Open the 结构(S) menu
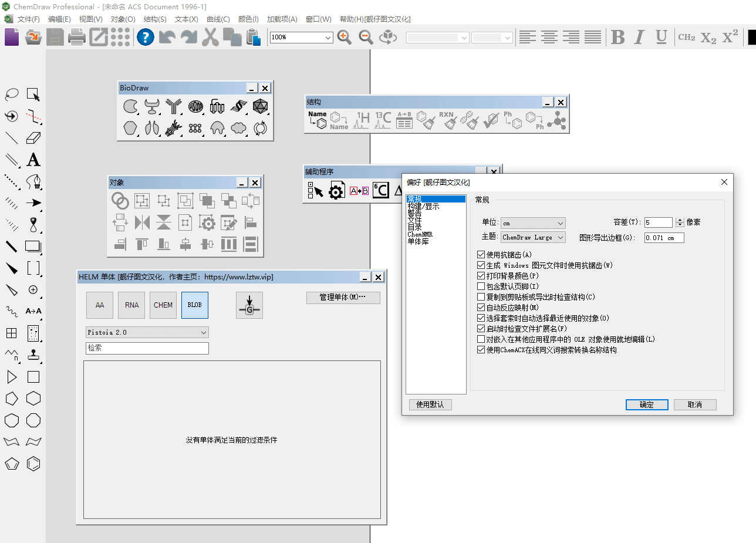The height and width of the screenshot is (543, 756). [155, 19]
